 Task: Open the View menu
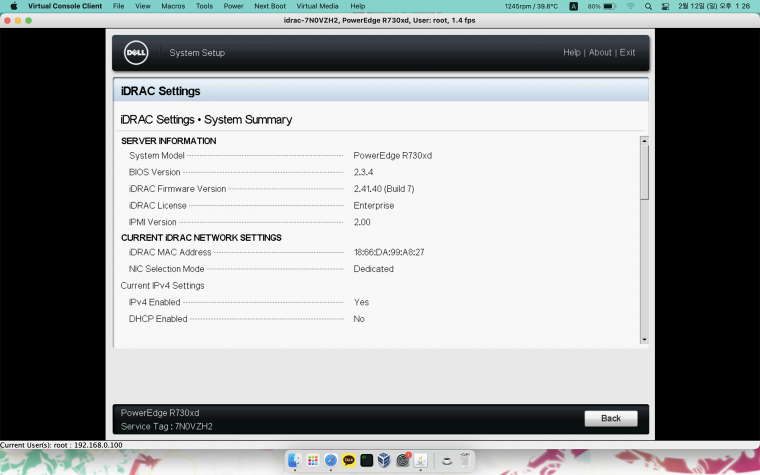coord(142,6)
